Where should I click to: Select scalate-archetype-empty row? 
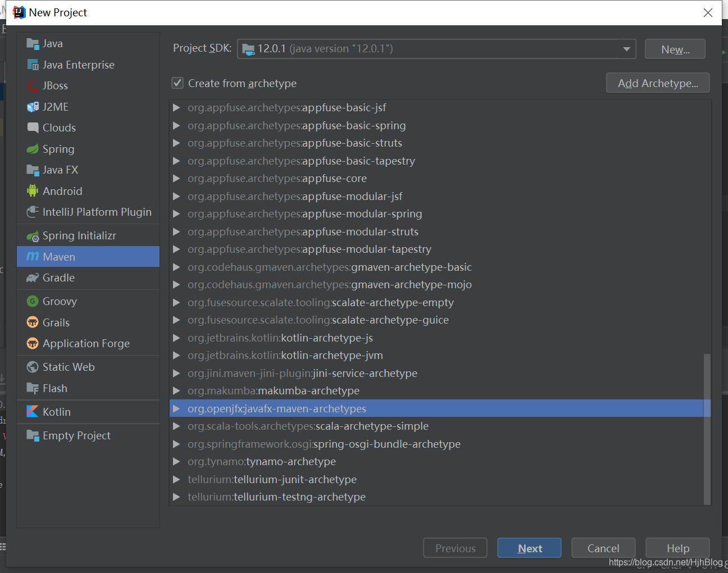(x=440, y=302)
